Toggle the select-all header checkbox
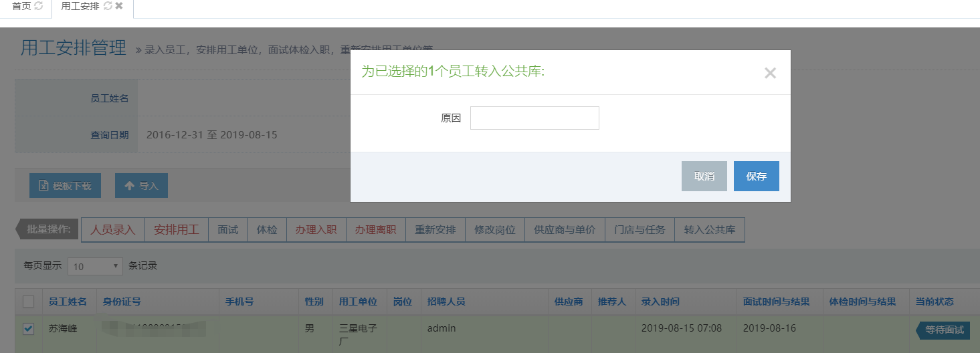Image resolution: width=980 pixels, height=353 pixels. (x=28, y=302)
